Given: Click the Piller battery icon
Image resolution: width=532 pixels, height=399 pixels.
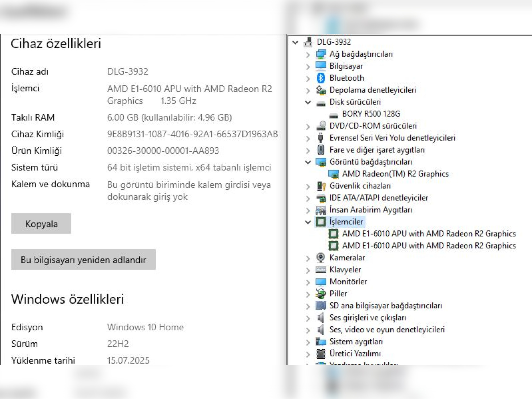Looking at the screenshot, I should (321, 294).
